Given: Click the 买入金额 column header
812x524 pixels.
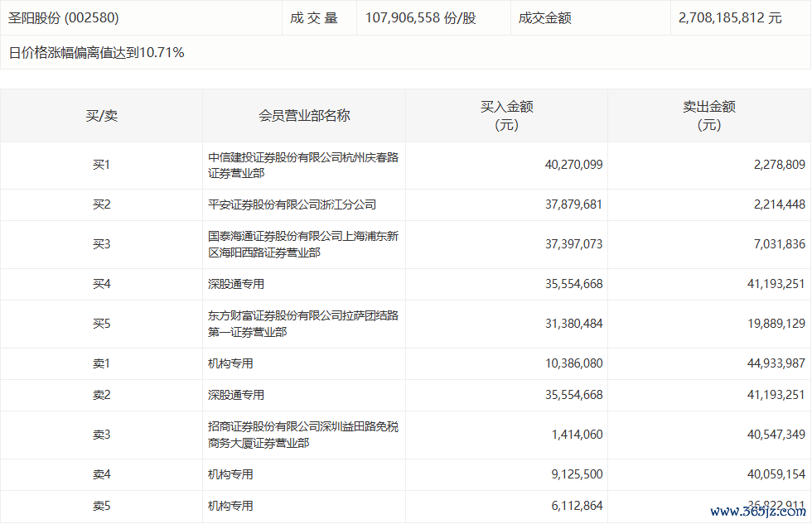Looking at the screenshot, I should pos(506,116).
